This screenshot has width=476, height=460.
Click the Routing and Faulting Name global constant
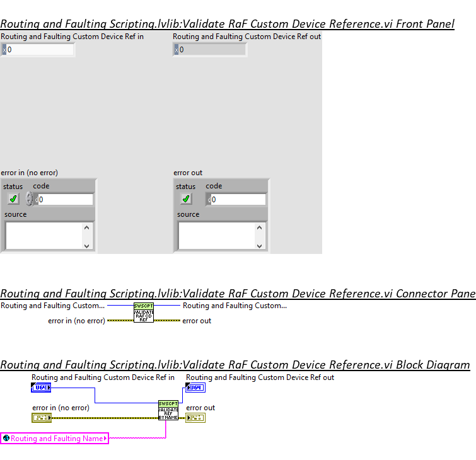click(x=55, y=439)
